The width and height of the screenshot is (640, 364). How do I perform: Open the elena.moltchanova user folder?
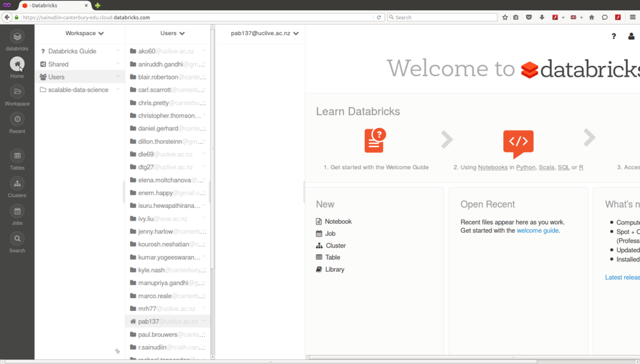pyautogui.click(x=168, y=180)
